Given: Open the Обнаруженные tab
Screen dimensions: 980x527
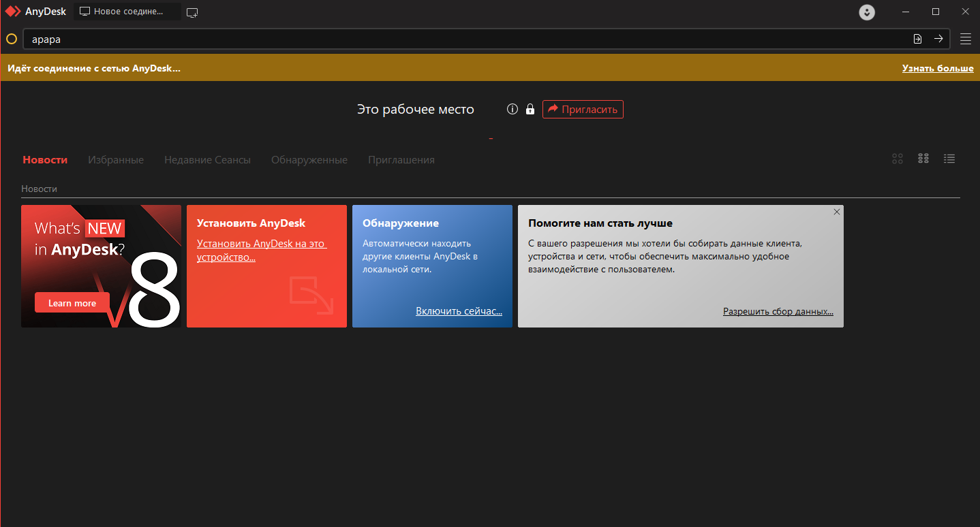Looking at the screenshot, I should (309, 160).
